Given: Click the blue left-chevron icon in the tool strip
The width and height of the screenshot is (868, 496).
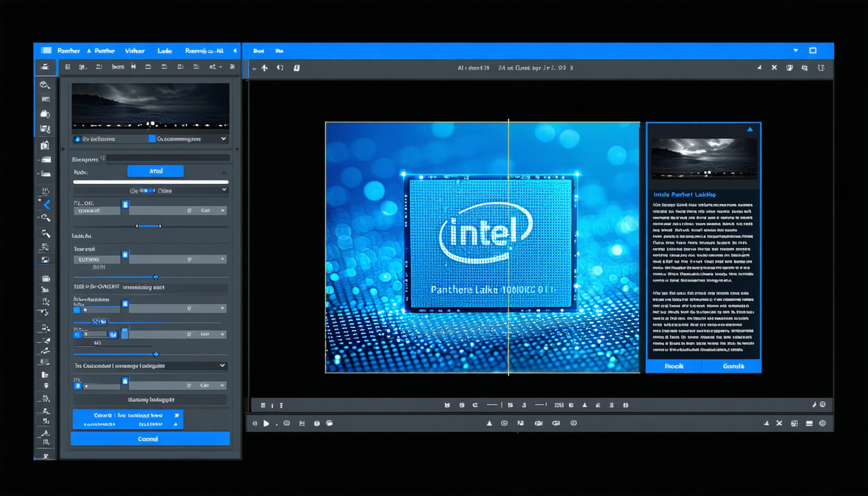Looking at the screenshot, I should pos(45,204).
